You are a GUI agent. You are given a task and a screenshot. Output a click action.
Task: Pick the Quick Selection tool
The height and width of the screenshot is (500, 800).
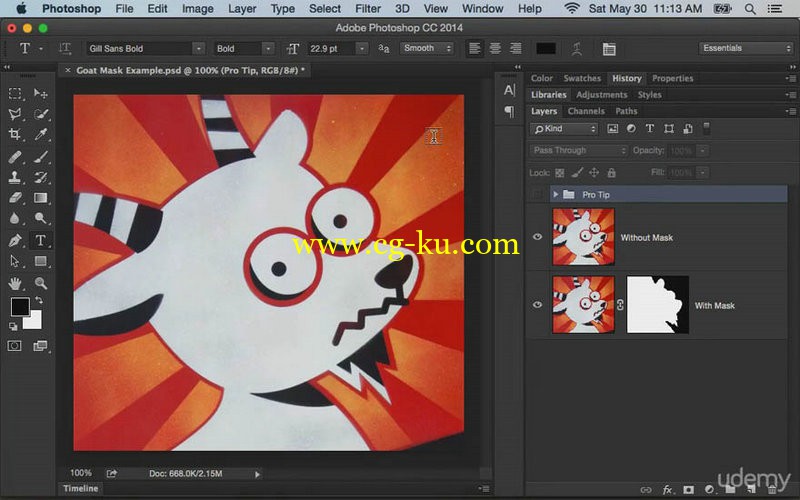coord(40,114)
